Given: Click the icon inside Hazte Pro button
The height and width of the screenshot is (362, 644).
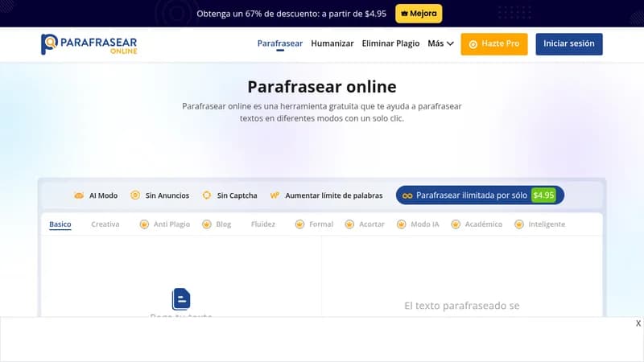Looking at the screenshot, I should coord(473,44).
